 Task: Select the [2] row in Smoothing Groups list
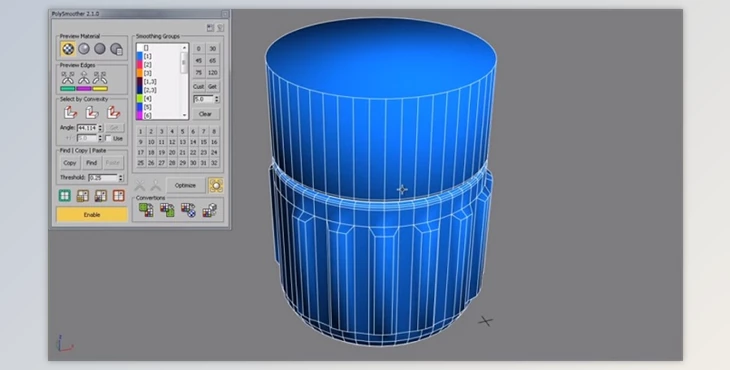pos(158,65)
